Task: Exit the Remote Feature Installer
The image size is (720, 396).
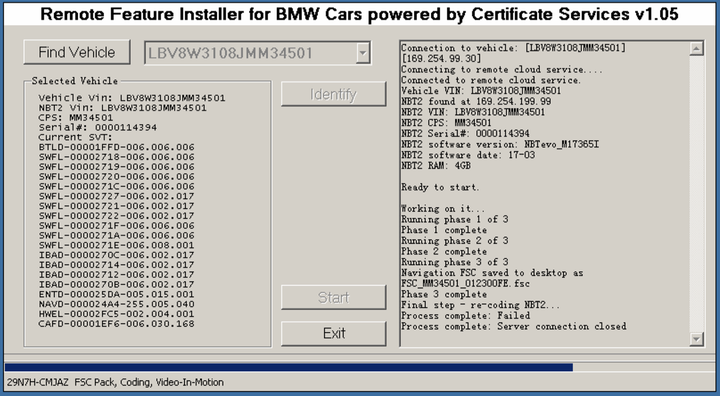Action: click(333, 333)
